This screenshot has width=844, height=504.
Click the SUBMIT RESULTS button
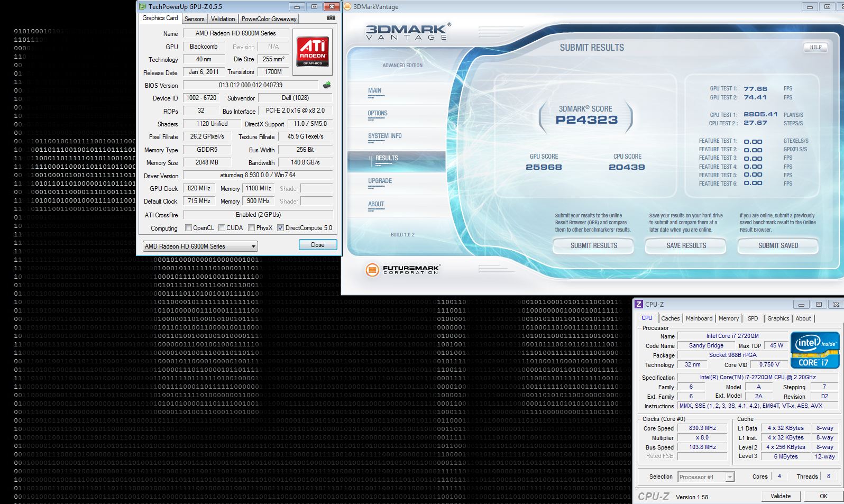coord(593,246)
